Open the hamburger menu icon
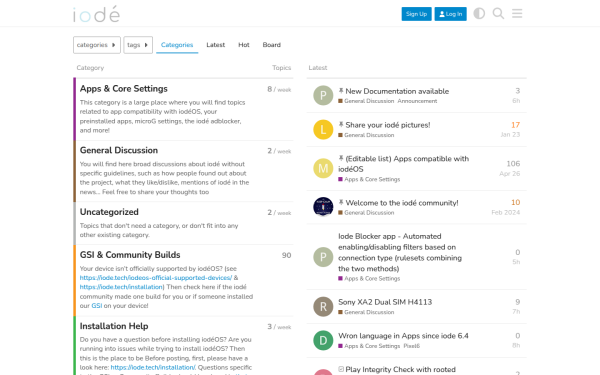This screenshot has height=375, width=600. point(517,13)
